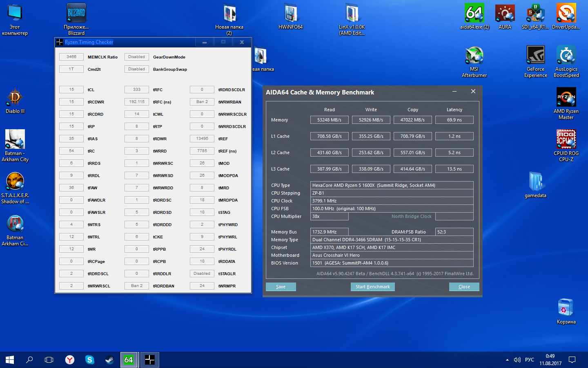Open Steam from the taskbar
Screen dimensions: 588x368
pyautogui.click(x=109, y=360)
